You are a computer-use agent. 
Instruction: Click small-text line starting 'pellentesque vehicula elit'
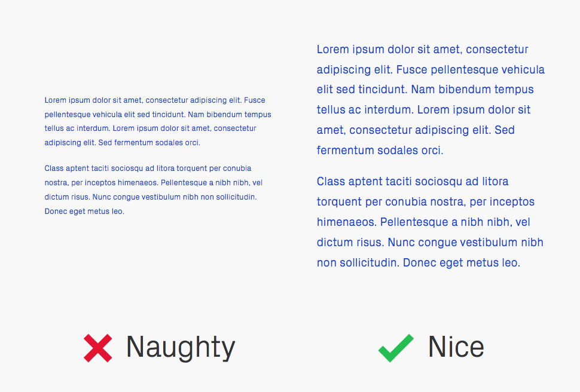(158, 115)
